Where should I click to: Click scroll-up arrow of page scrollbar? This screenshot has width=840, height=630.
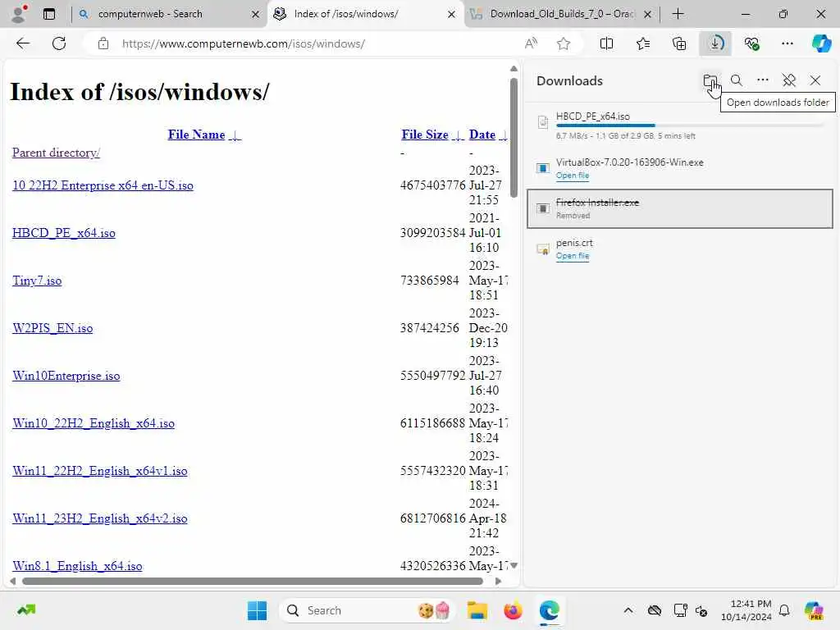[514, 69]
